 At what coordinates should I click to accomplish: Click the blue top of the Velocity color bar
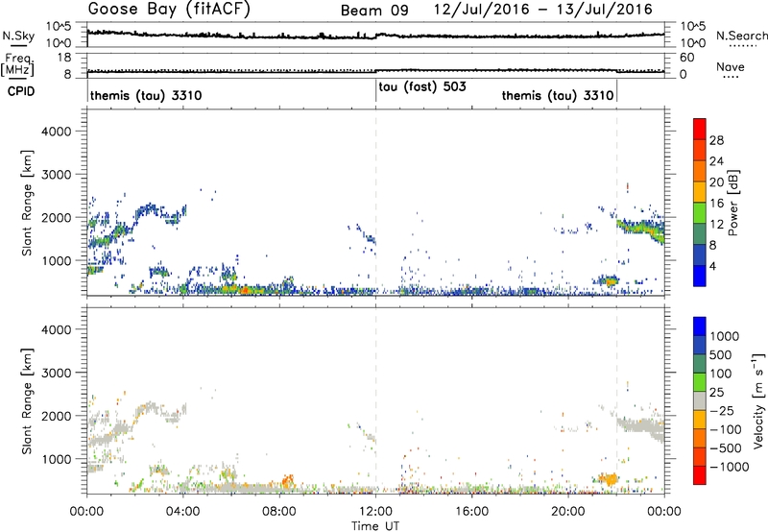point(700,326)
